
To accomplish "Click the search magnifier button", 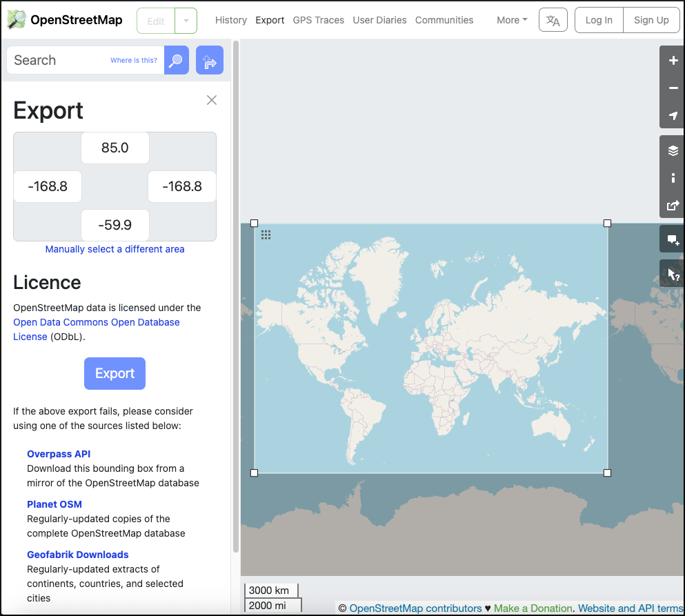I will [x=176, y=61].
